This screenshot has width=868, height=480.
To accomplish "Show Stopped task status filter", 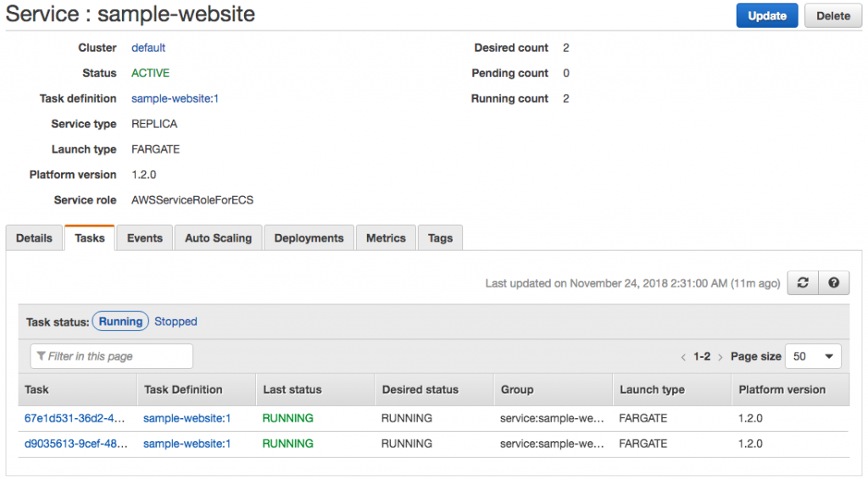I will [175, 321].
